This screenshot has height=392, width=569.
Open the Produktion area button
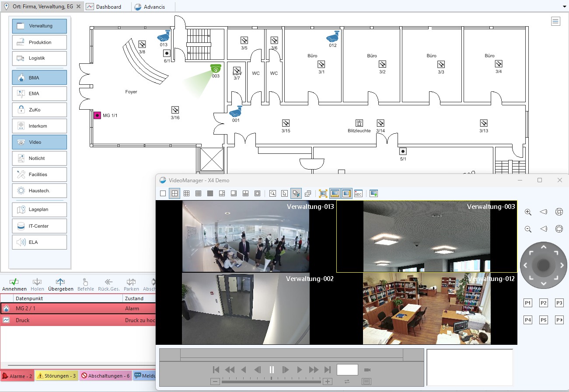tap(39, 42)
